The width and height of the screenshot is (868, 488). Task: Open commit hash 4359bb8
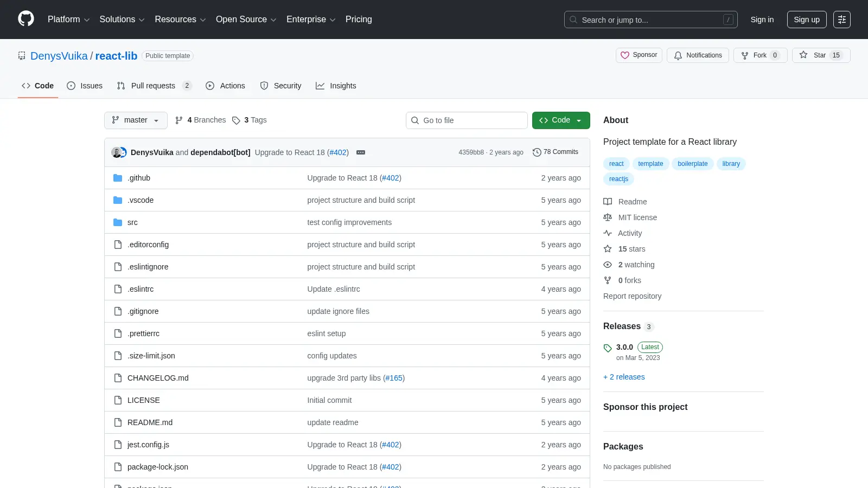[471, 152]
